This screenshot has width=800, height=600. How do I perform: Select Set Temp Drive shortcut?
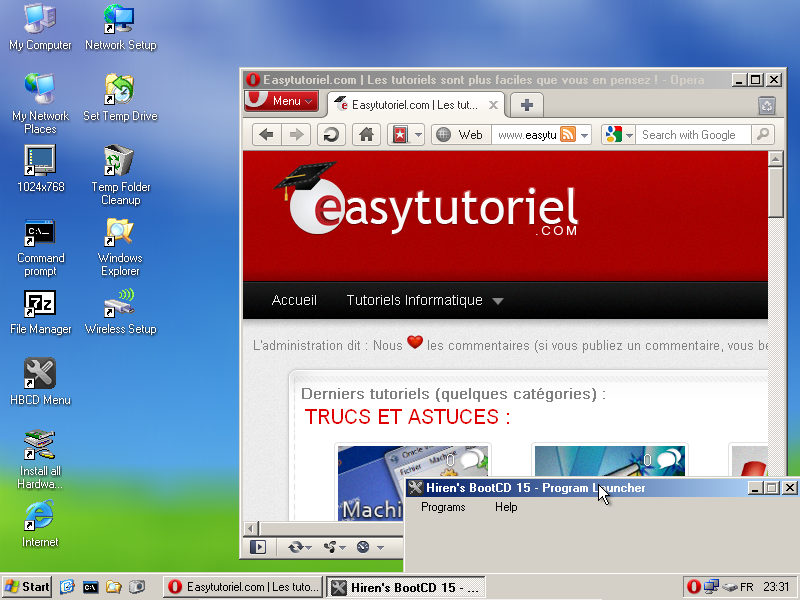coord(120,98)
